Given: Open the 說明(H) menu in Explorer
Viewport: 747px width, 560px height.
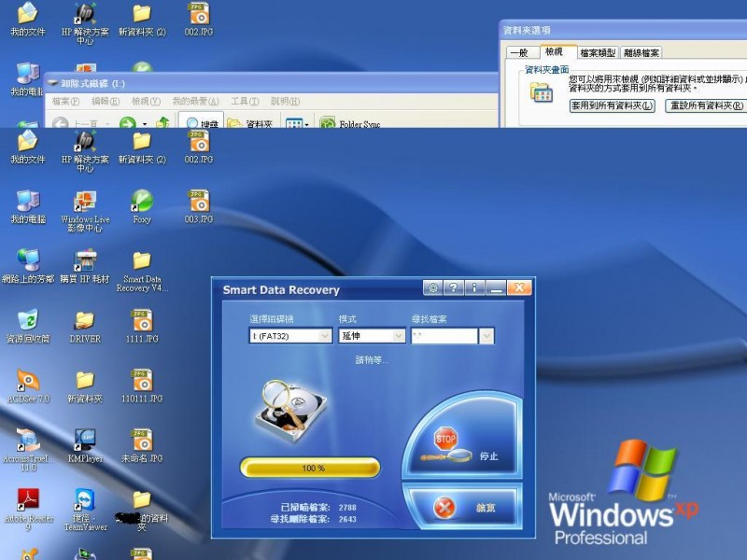Looking at the screenshot, I should click(x=286, y=101).
